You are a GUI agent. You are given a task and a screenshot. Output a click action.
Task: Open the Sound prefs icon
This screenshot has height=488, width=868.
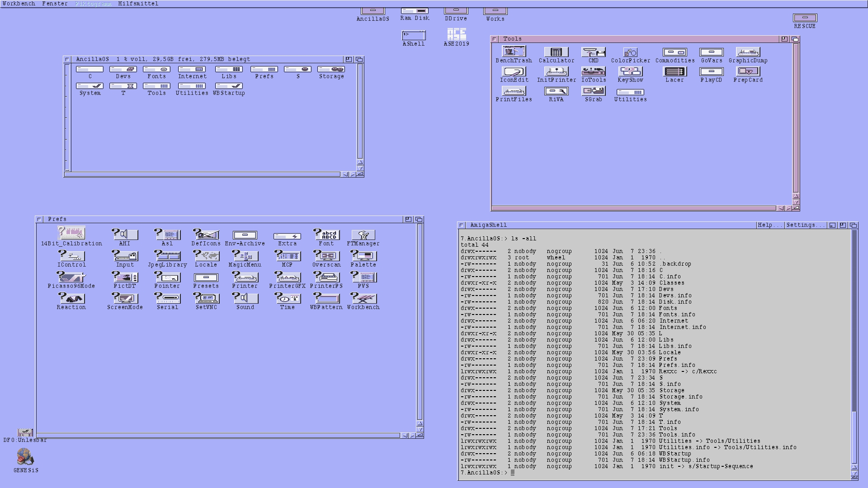(245, 298)
